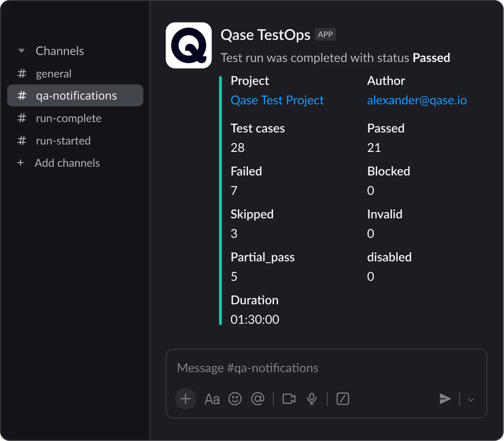Viewport: 504px width, 441px height.
Task: Collapse the Channels section chevron
Action: (x=21, y=50)
